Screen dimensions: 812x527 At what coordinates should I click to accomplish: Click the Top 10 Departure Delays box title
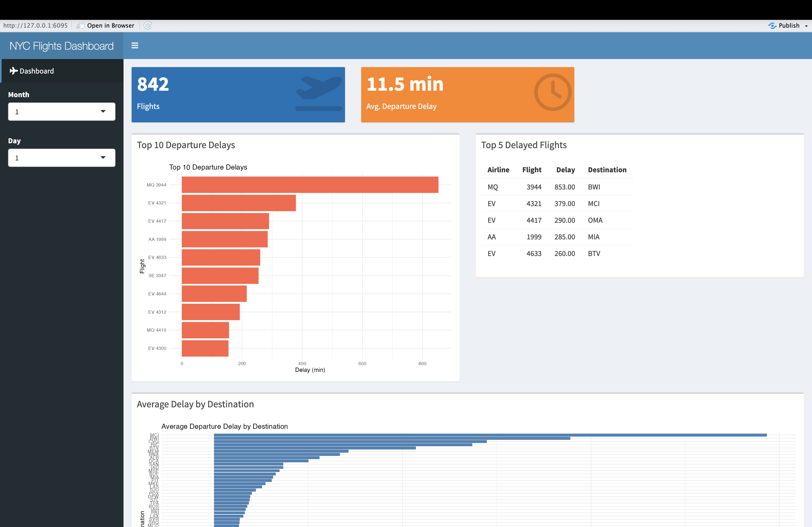(x=186, y=145)
